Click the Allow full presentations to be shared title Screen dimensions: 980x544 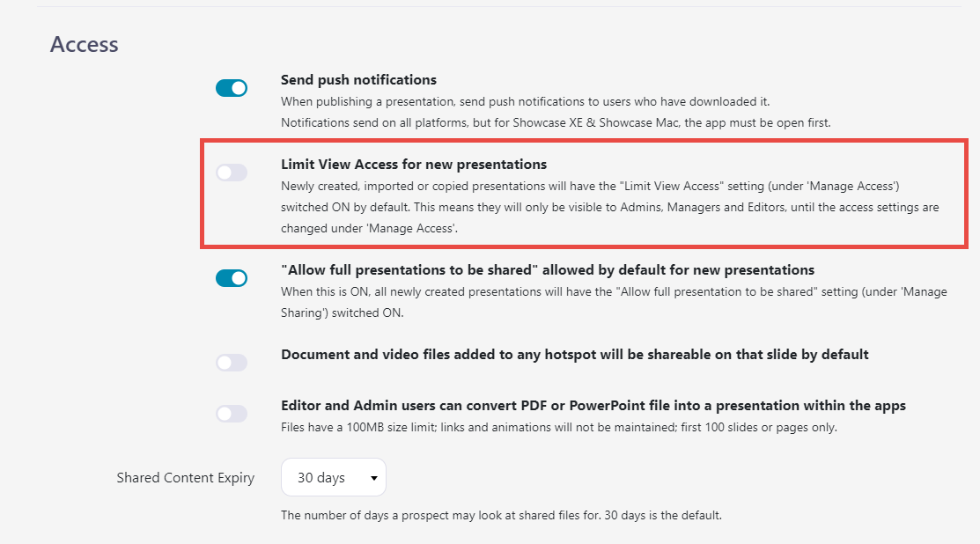(547, 270)
